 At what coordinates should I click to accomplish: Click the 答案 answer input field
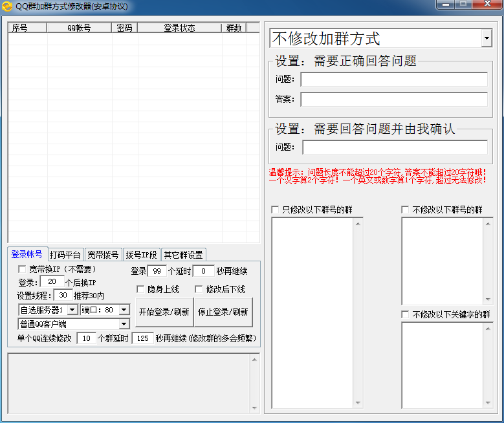pyautogui.click(x=393, y=100)
